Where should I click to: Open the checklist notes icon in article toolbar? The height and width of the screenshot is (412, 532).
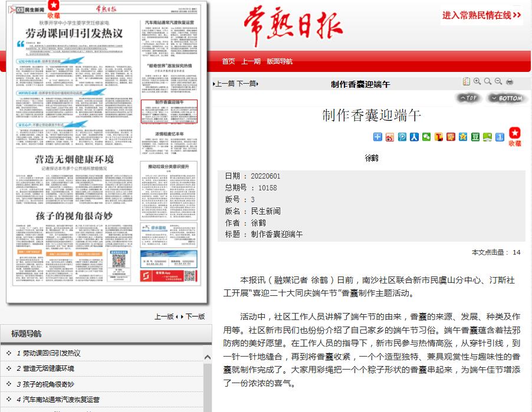tap(467, 81)
